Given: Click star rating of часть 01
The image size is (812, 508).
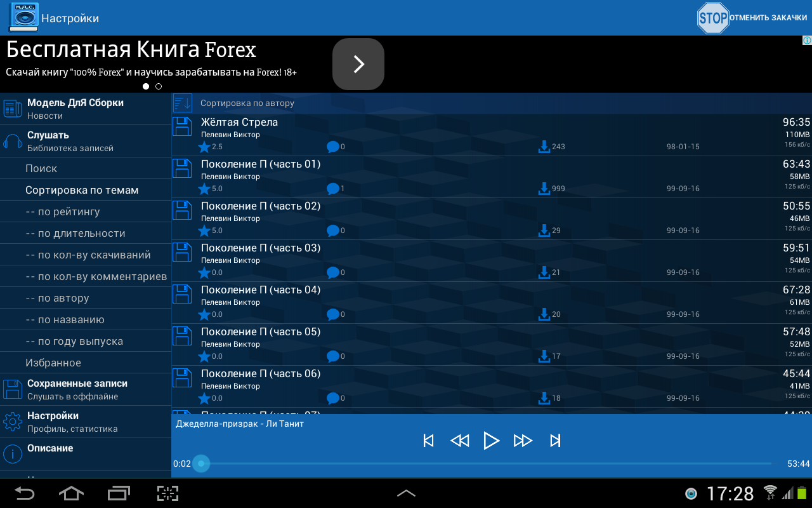Looking at the screenshot, I should point(204,189).
